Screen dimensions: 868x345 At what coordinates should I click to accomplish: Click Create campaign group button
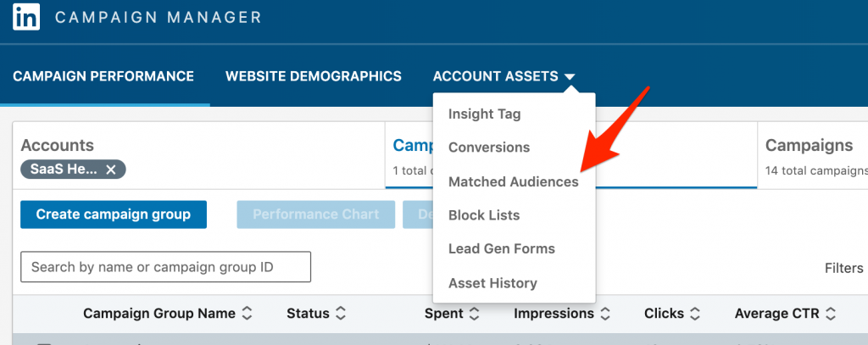tap(114, 214)
